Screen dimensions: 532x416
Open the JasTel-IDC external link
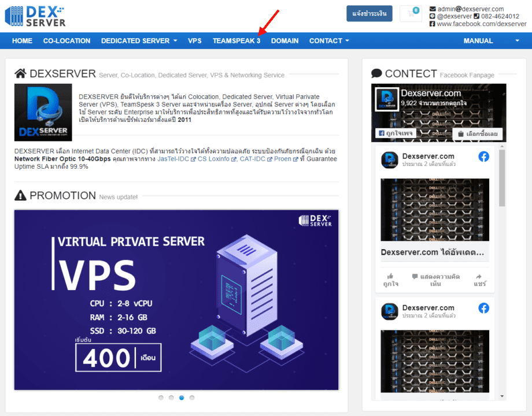click(176, 159)
